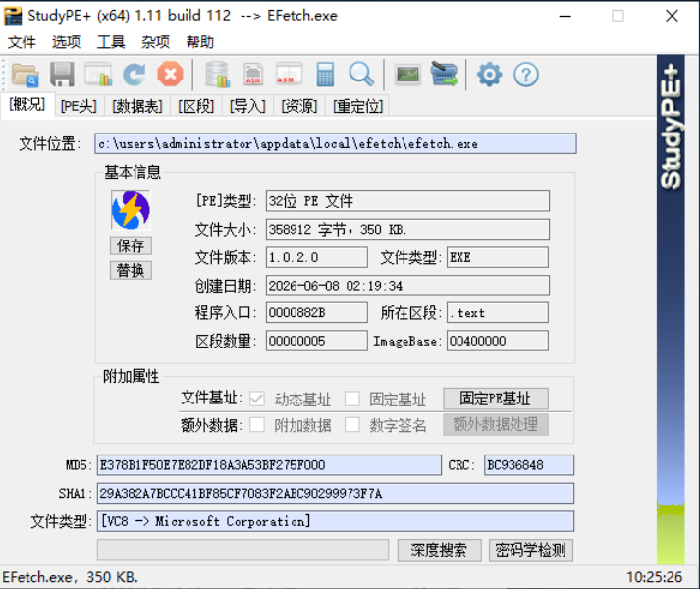Click the 文件位置 path field
The image size is (700, 589).
335,143
